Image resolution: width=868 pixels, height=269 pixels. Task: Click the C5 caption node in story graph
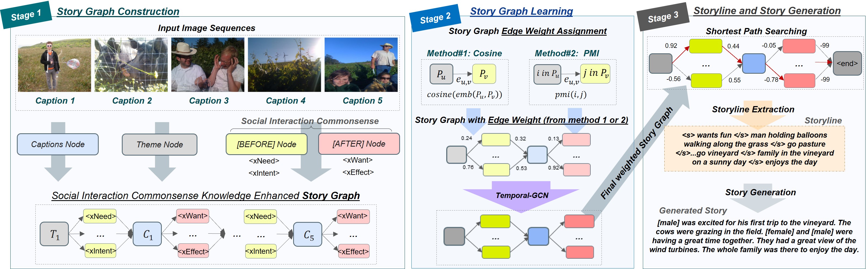pos(308,234)
